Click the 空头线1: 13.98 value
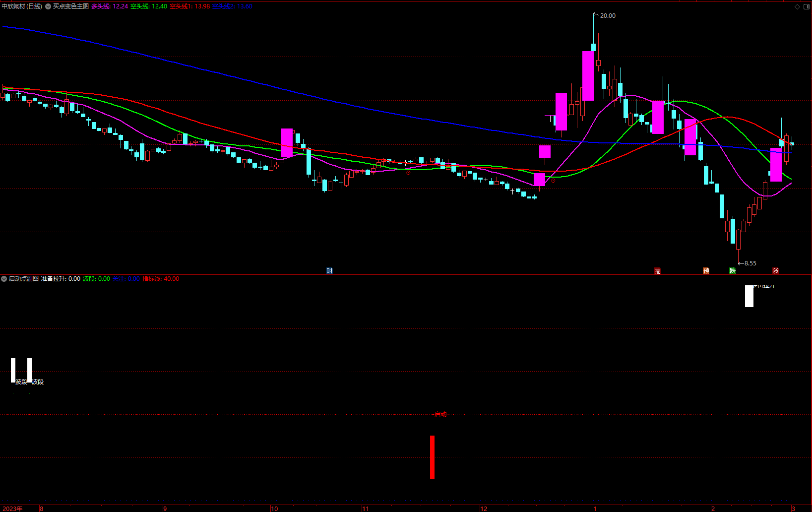Image resolution: width=812 pixels, height=512 pixels. pos(190,6)
